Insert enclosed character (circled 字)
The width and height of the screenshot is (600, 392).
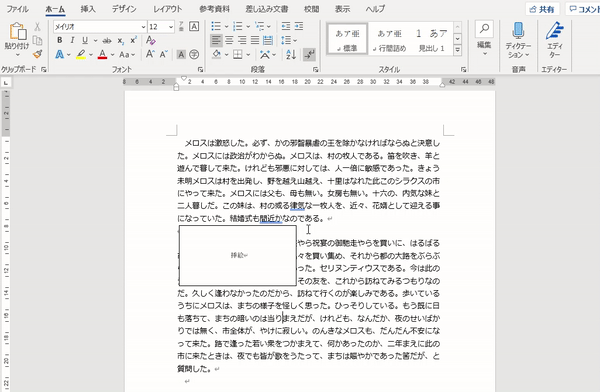pos(194,54)
